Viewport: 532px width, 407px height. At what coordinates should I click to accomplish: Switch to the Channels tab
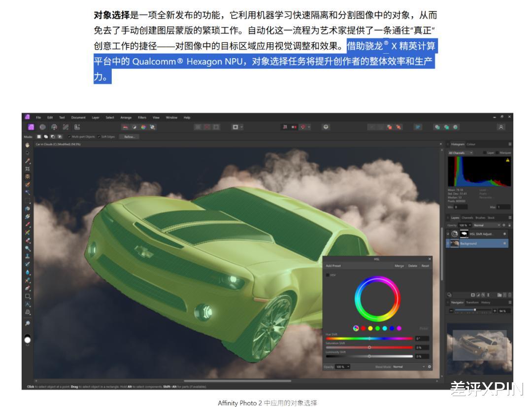point(467,217)
